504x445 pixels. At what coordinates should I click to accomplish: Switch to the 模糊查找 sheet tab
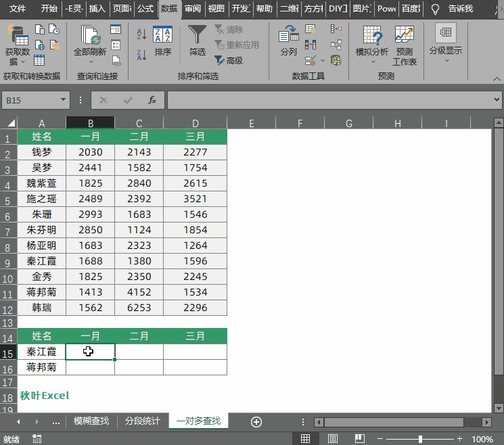[91, 421]
